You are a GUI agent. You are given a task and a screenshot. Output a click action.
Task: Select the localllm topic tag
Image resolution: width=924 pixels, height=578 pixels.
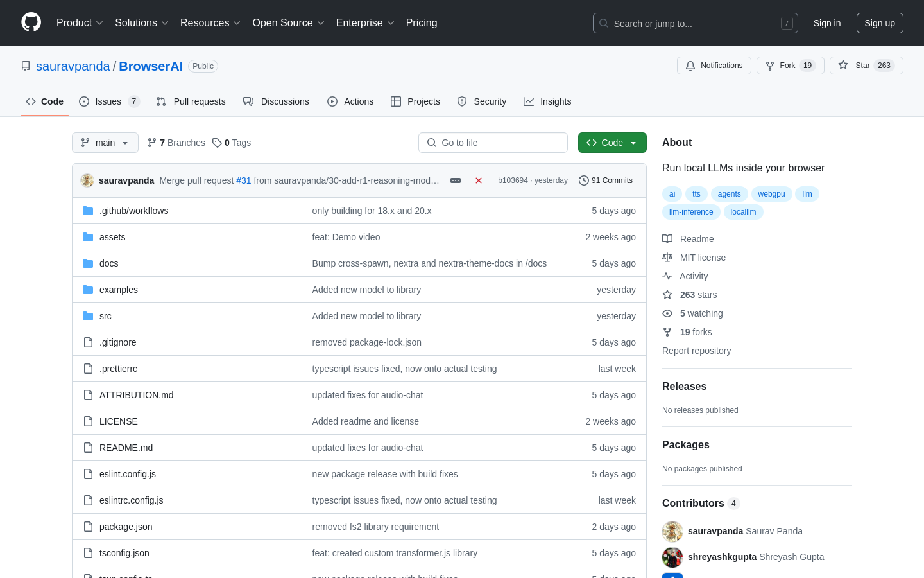743,212
